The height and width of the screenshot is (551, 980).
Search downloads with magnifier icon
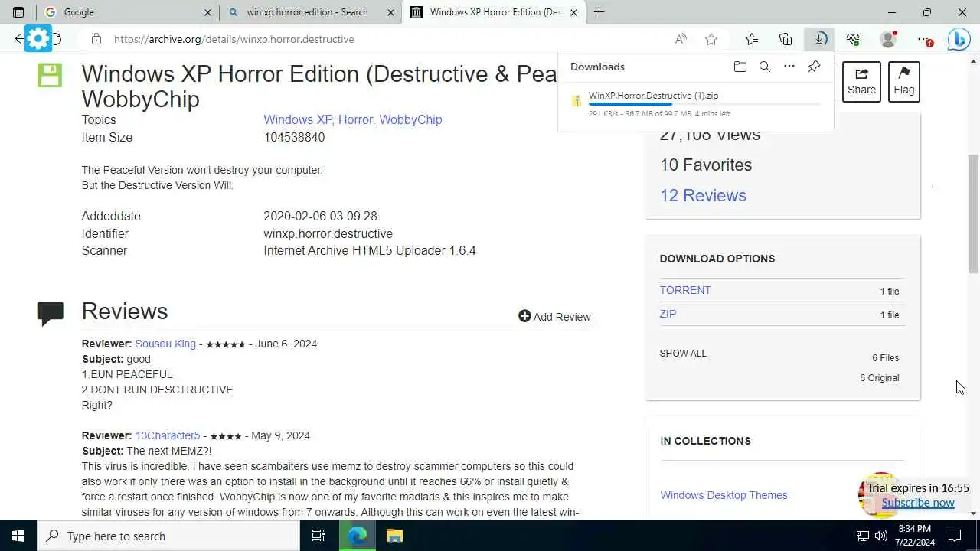(764, 67)
